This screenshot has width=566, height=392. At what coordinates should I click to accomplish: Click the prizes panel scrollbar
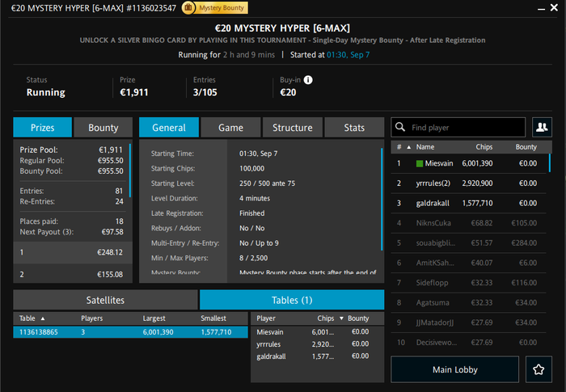pos(130,171)
